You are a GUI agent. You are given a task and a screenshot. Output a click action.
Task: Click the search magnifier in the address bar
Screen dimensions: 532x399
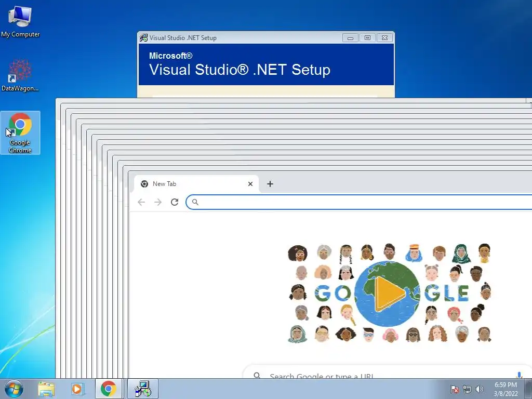click(x=195, y=202)
